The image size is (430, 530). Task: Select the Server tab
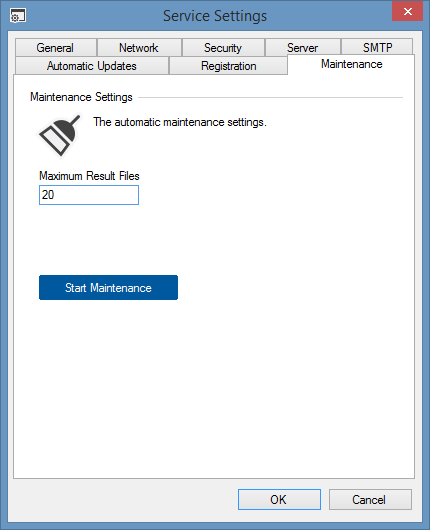coord(303,47)
